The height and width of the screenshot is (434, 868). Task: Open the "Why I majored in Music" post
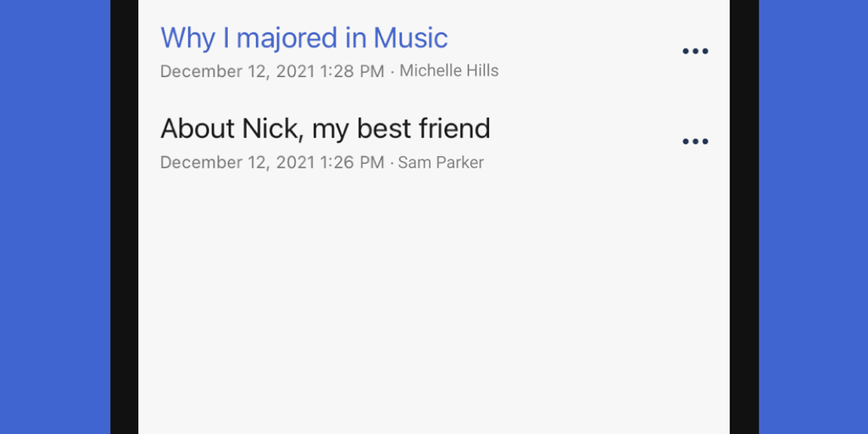303,38
